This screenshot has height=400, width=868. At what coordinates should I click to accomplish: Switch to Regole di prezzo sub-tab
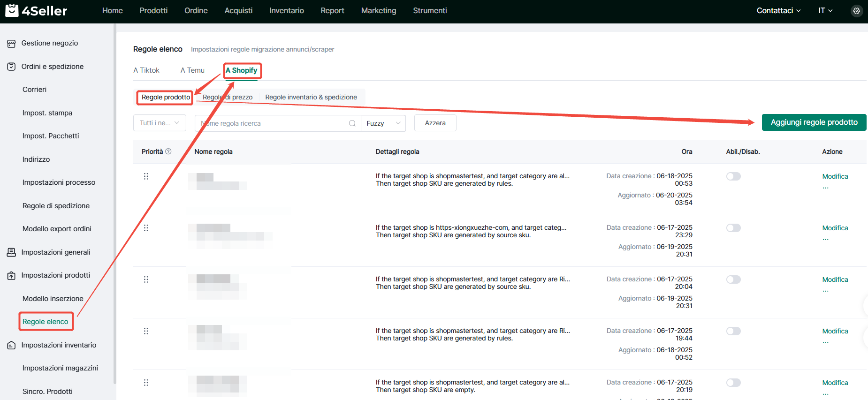pos(228,97)
